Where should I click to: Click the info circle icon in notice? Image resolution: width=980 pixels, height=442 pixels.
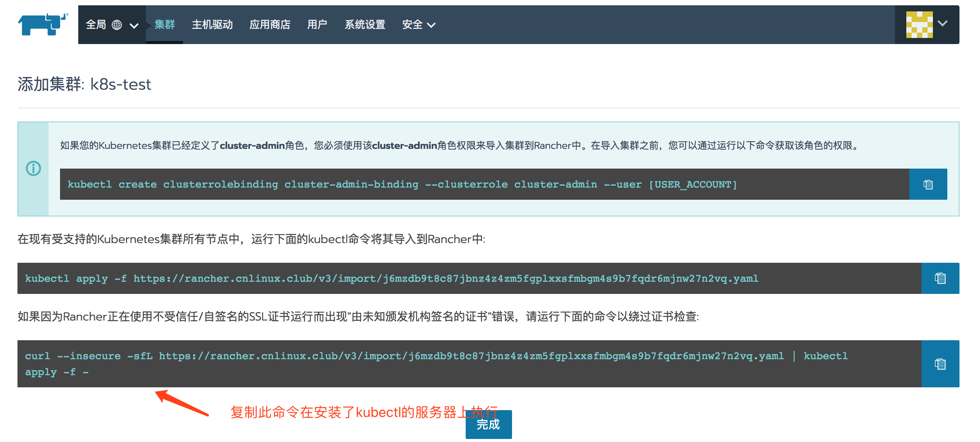click(x=33, y=169)
